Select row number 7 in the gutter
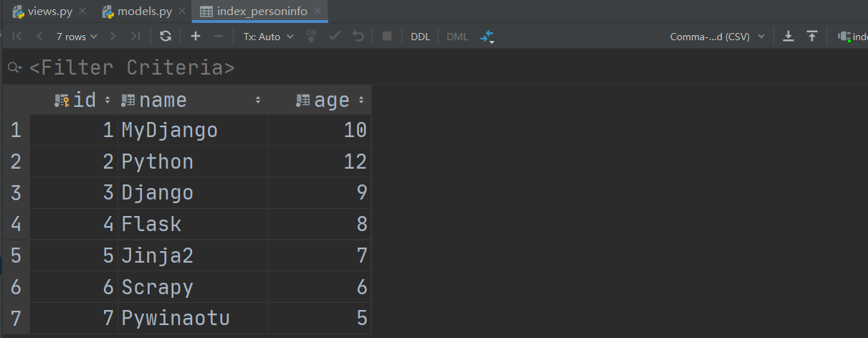Image resolution: width=868 pixels, height=338 pixels. coord(16,318)
